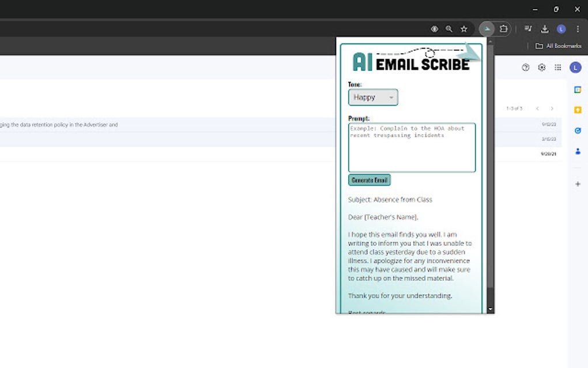The width and height of the screenshot is (588, 368).
Task: Open the AI Email Scribe extension icon
Action: point(487,28)
